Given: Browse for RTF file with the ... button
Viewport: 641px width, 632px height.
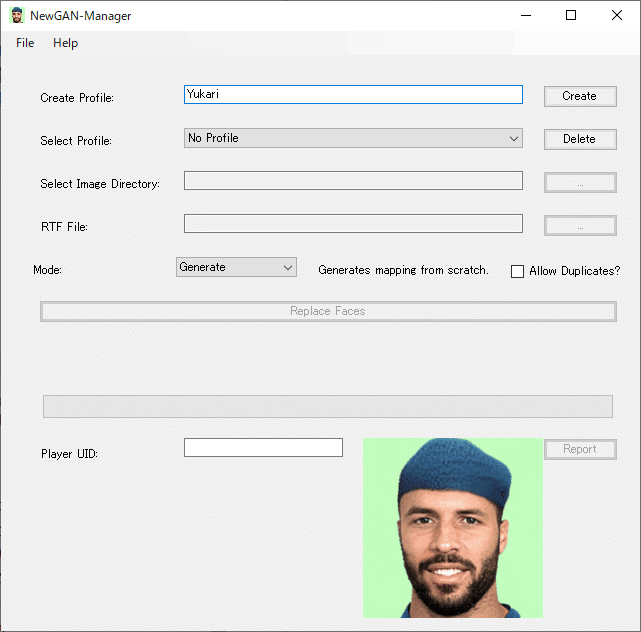Looking at the screenshot, I should pos(580,226).
